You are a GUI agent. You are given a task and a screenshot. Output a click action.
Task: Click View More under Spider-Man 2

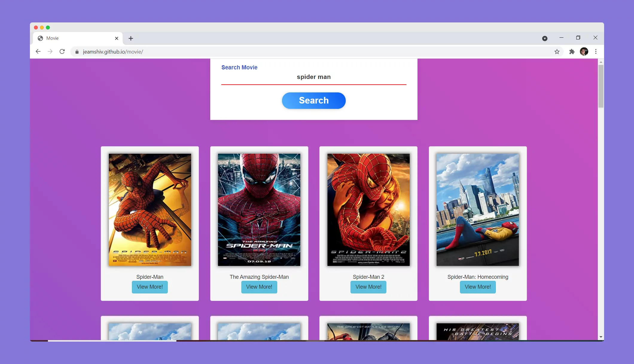point(368,287)
